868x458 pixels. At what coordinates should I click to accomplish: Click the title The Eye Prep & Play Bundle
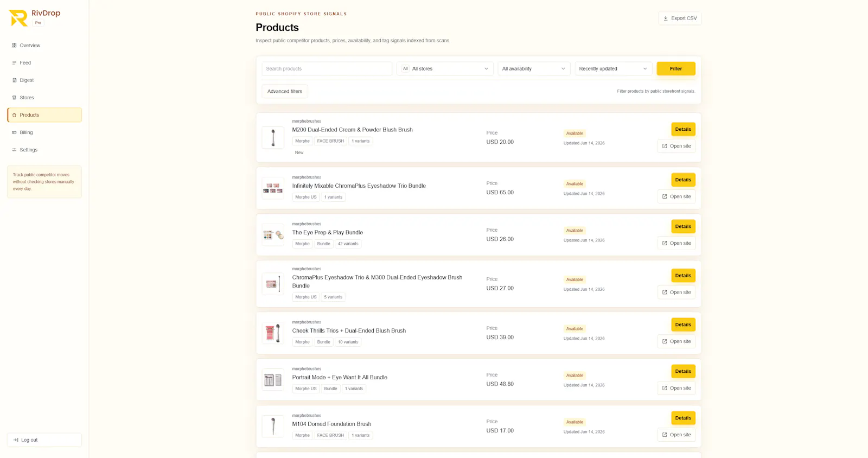click(x=328, y=232)
